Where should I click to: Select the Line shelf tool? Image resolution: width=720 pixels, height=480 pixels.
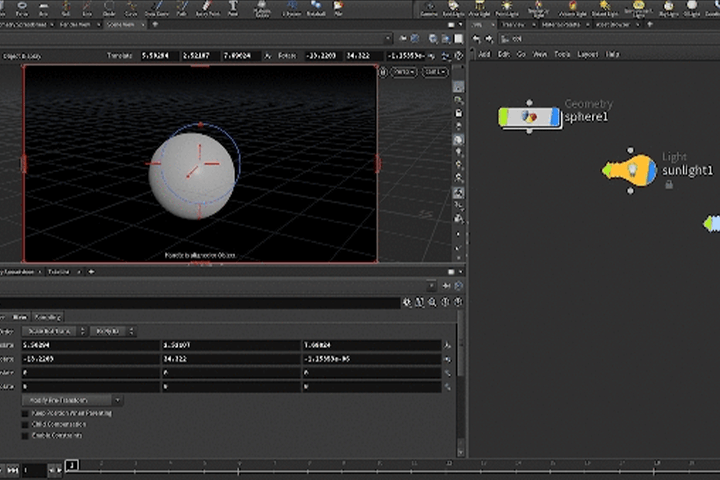87,8
